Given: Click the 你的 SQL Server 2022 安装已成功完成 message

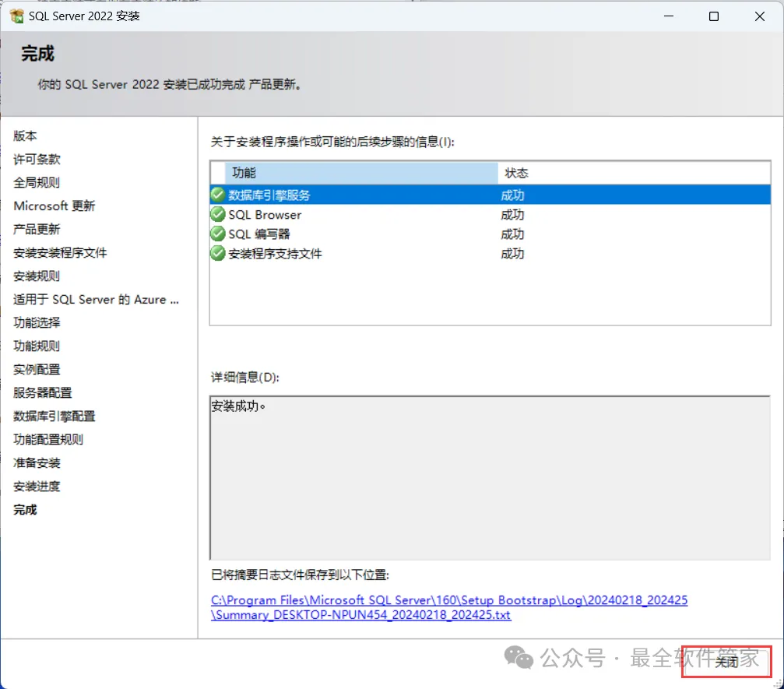Looking at the screenshot, I should tap(170, 85).
